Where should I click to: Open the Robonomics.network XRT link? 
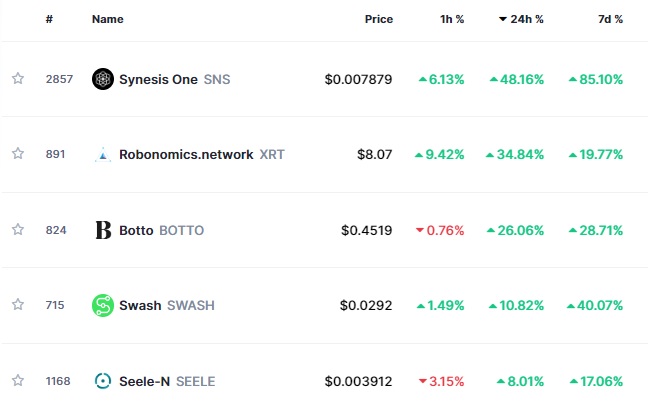[x=202, y=155]
